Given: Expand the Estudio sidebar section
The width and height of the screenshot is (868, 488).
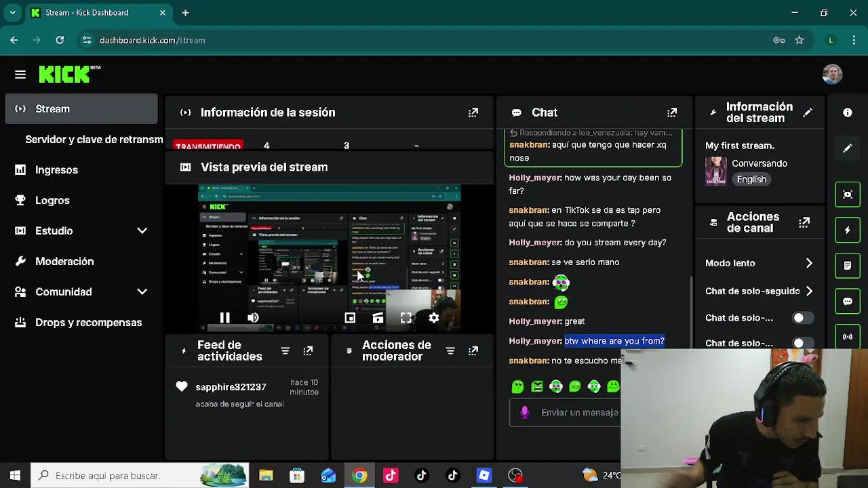Looking at the screenshot, I should point(142,230).
